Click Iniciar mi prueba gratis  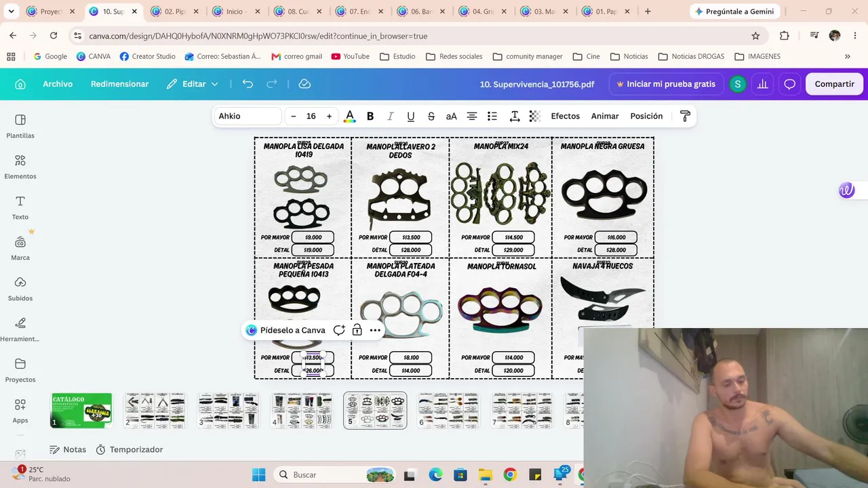(x=666, y=84)
